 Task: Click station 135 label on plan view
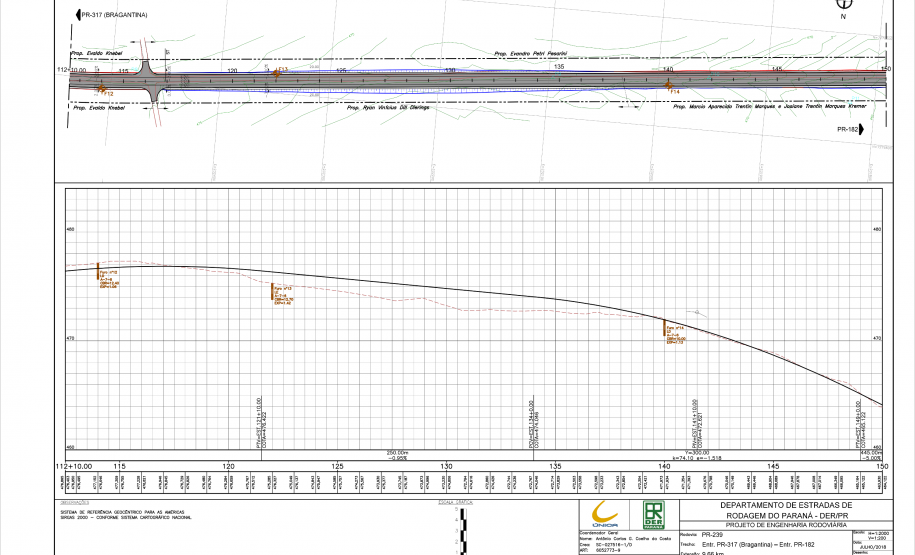click(x=559, y=65)
